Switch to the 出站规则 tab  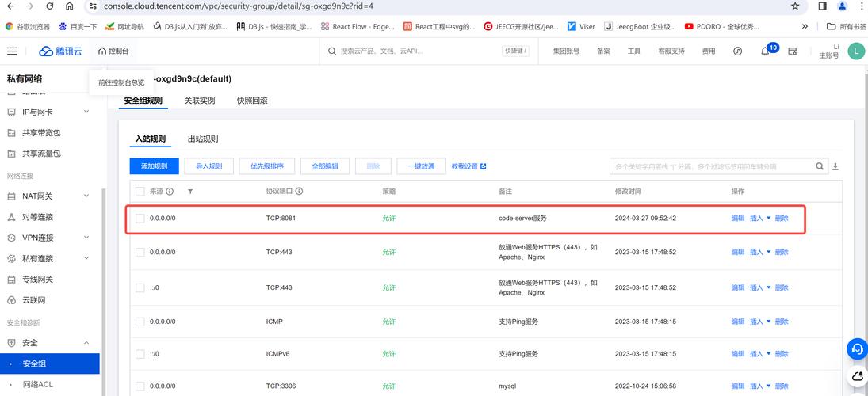click(x=203, y=139)
